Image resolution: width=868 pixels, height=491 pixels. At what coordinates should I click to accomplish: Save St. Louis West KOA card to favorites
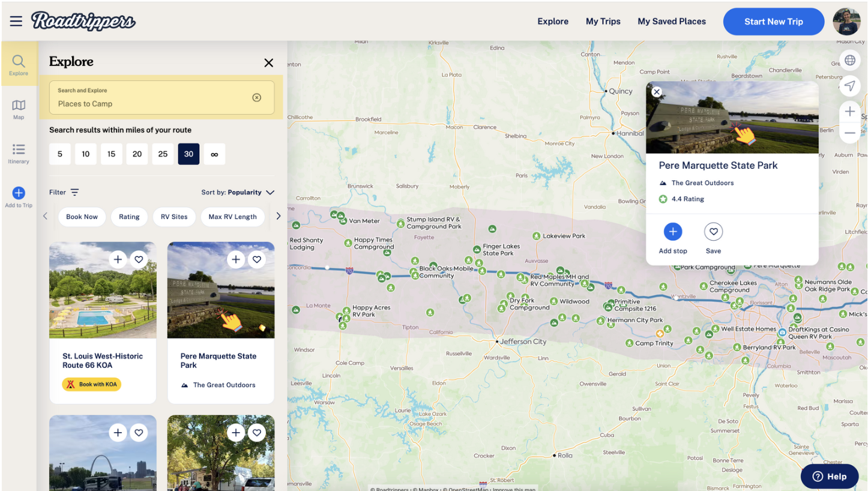click(139, 259)
